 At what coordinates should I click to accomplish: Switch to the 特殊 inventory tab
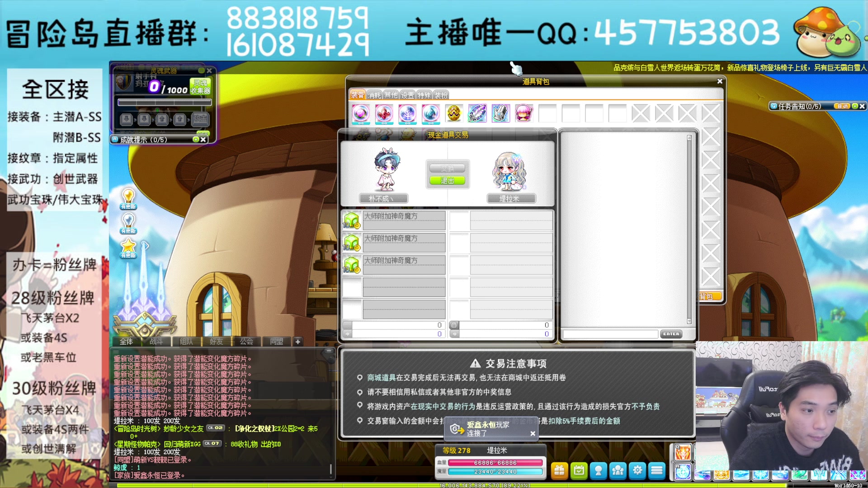click(424, 95)
